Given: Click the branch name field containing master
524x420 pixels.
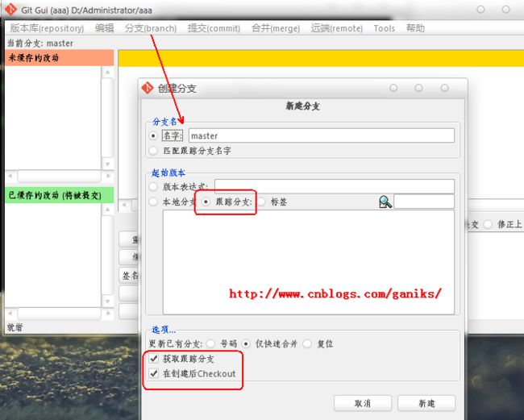Looking at the screenshot, I should [x=322, y=135].
